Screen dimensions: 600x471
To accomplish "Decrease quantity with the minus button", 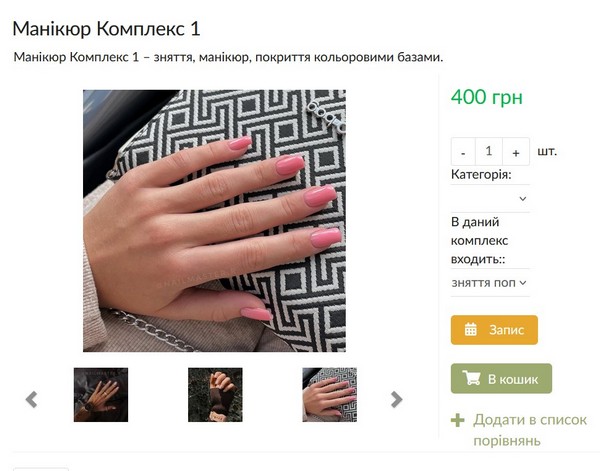I will 463,152.
